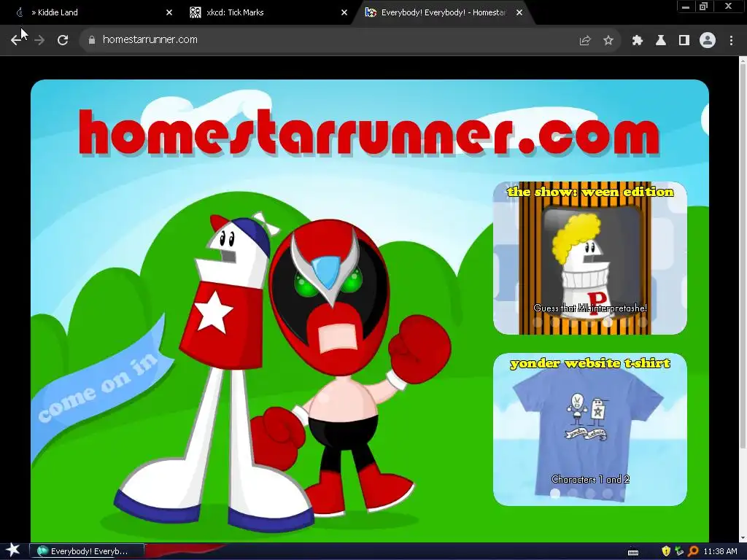Click 'Characters 1 and 2' caption
747x560 pixels.
tap(590, 480)
